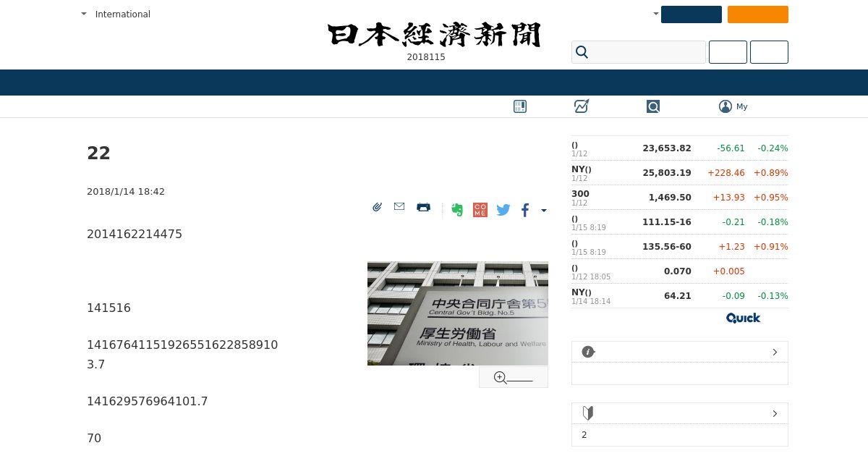The image size is (868, 456).
Task: Click the info icon in the sidebar panel
Action: coord(588,352)
